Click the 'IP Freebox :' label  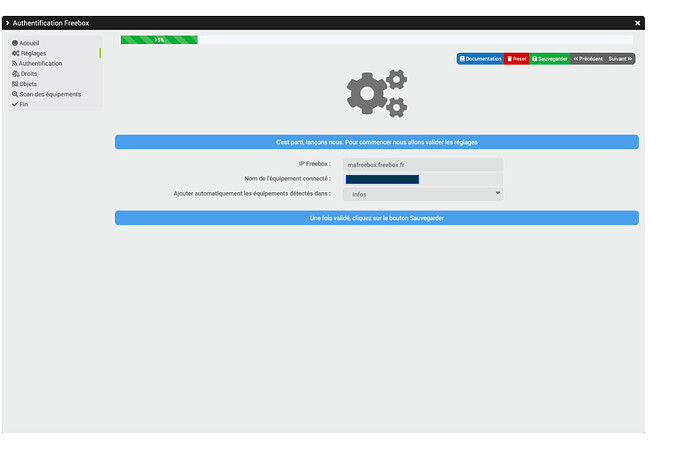tap(315, 164)
